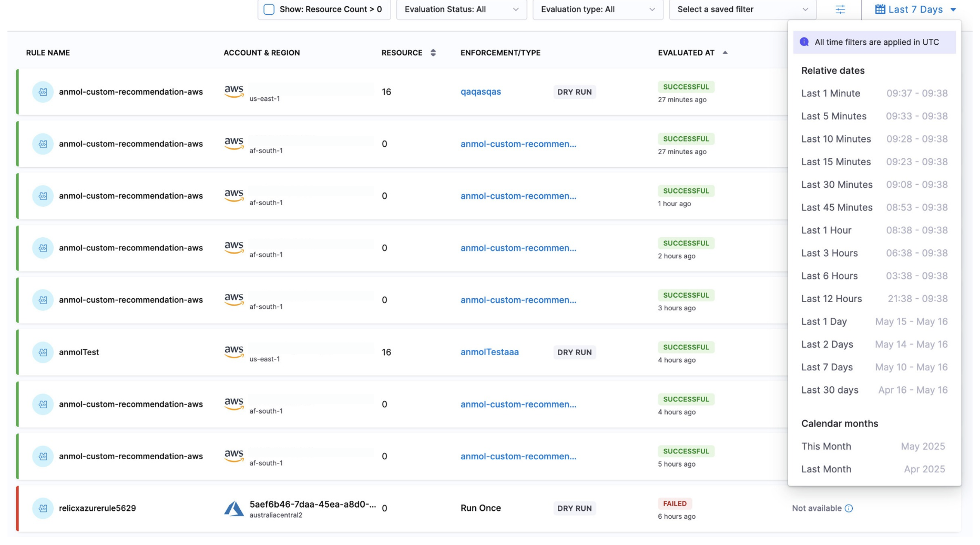Viewport: 980px width, 545px height.
Task: Open the qaqasqas enforcement link
Action: pos(481,92)
